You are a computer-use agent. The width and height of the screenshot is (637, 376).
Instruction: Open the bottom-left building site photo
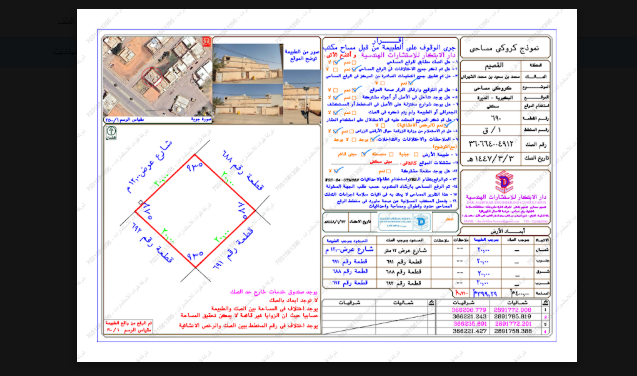(248, 104)
